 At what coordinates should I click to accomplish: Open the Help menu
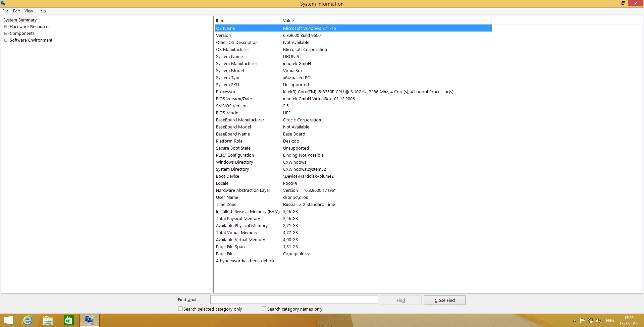[x=42, y=11]
